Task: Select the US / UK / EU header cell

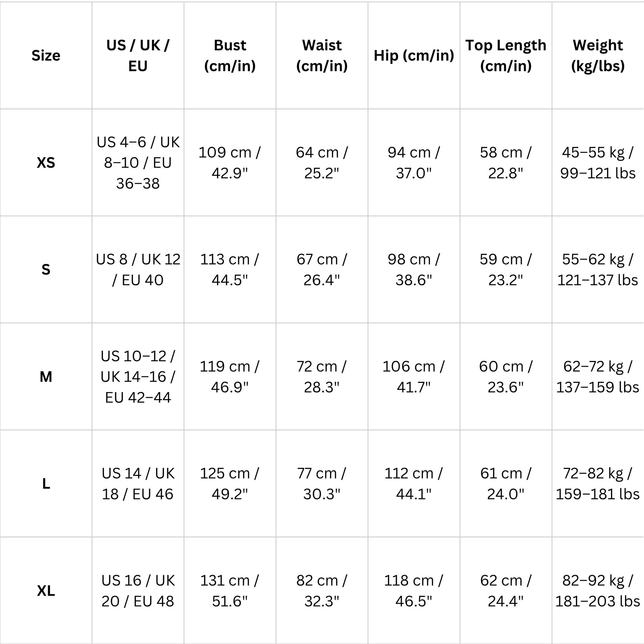Action: tap(138, 55)
